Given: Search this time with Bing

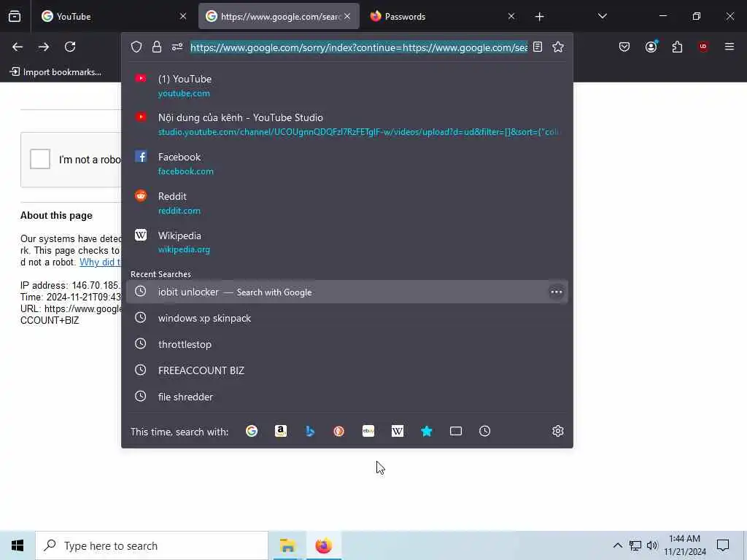Looking at the screenshot, I should click(x=310, y=431).
